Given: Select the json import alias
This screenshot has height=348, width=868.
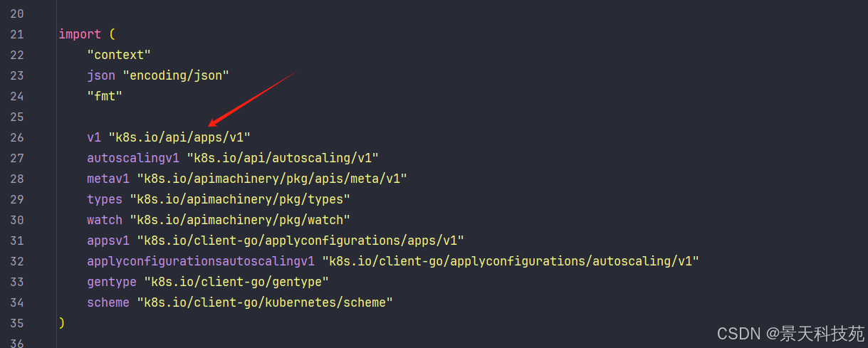Looking at the screenshot, I should coord(101,75).
